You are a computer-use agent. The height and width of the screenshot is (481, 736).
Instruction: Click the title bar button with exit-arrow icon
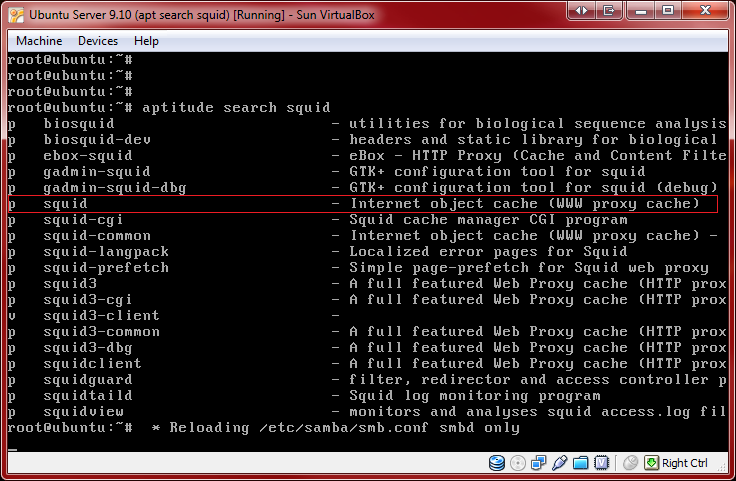tap(609, 10)
